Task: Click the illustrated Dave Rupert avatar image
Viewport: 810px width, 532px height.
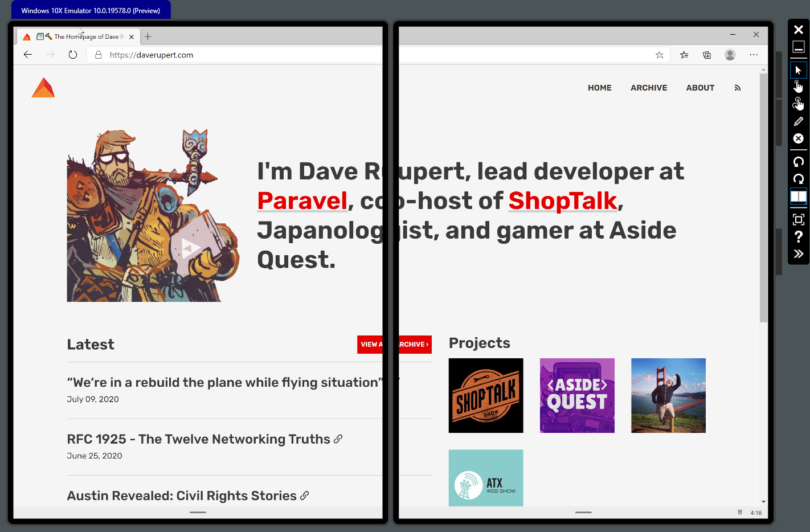Action: coord(153,215)
